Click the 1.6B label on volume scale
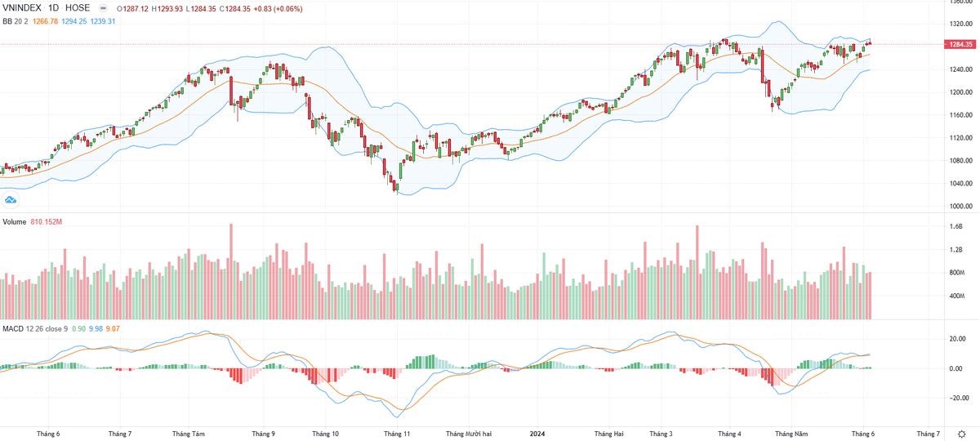Image resolution: width=980 pixels, height=441 pixels. 956,227
